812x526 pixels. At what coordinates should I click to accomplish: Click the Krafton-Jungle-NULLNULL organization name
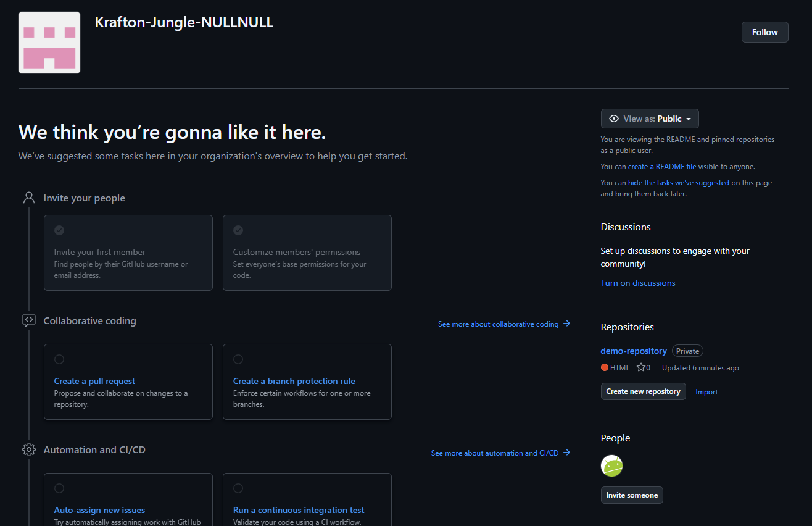(184, 22)
